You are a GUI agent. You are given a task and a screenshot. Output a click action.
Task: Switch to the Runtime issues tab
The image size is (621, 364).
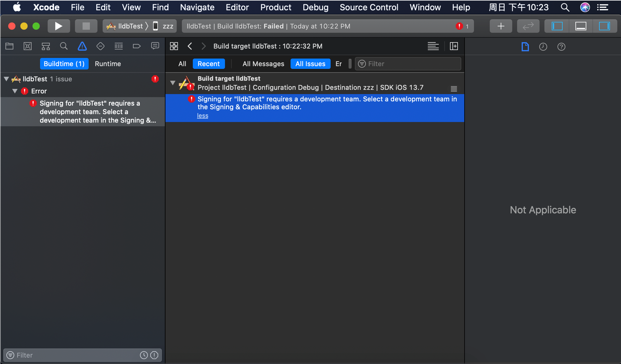108,64
